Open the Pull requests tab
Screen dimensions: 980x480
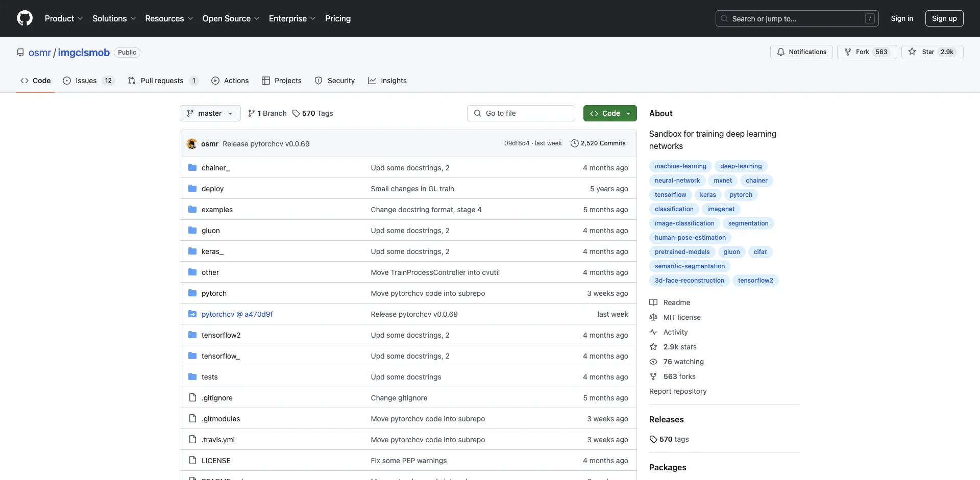pyautogui.click(x=163, y=81)
